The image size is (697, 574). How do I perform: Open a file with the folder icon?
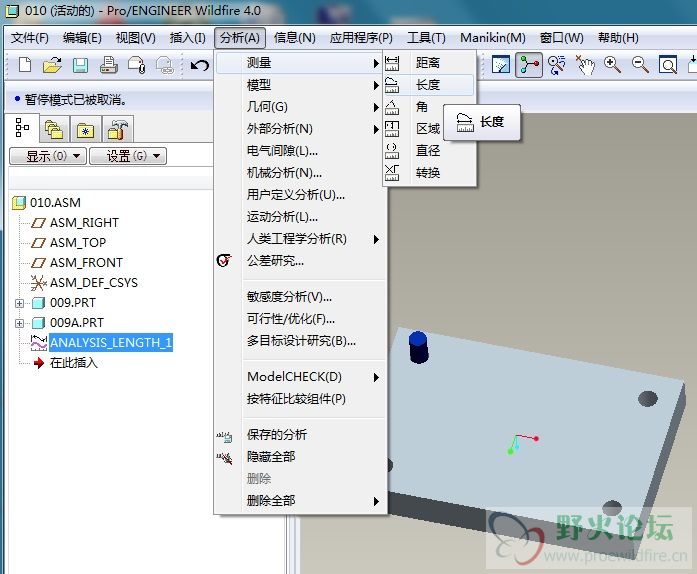(52, 65)
